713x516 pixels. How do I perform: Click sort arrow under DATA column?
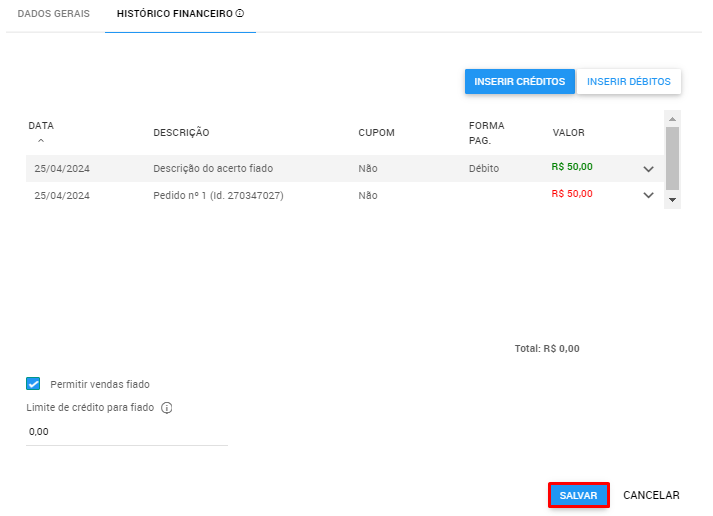[41, 142]
